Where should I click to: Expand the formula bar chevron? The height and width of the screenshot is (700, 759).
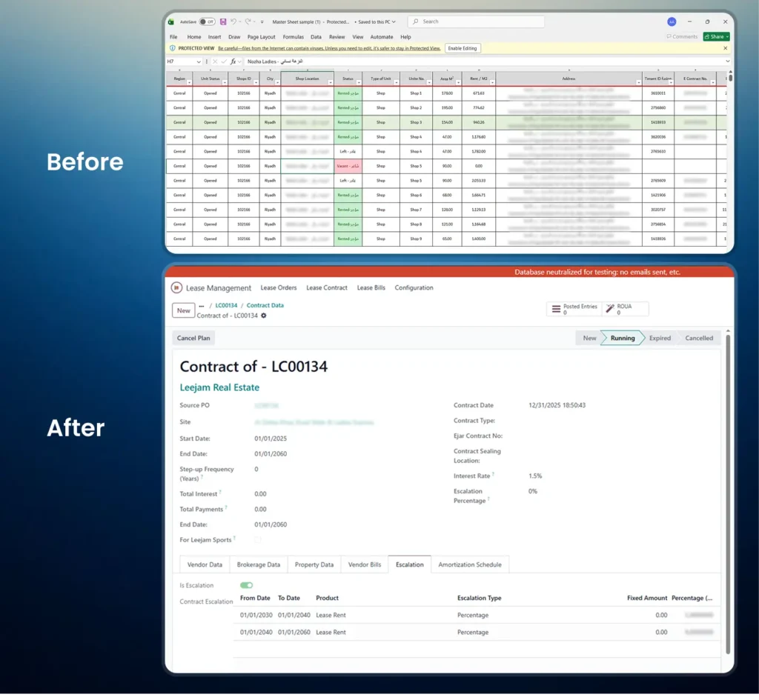727,61
